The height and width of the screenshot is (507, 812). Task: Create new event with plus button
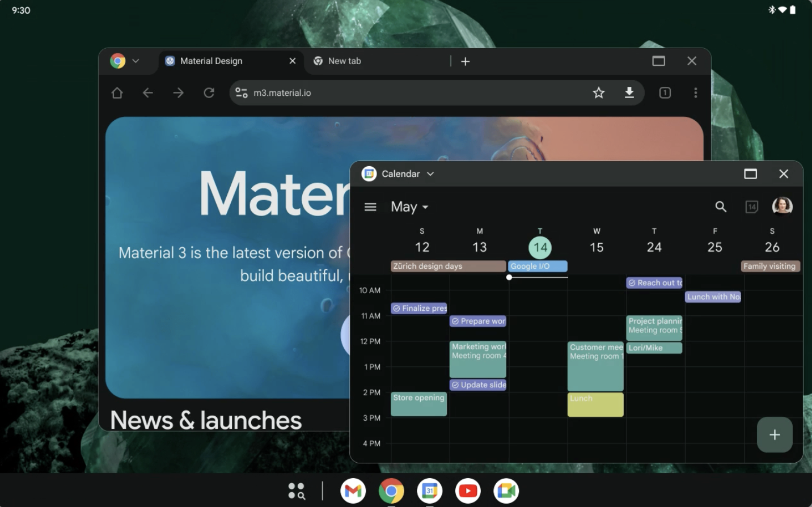[x=775, y=435]
